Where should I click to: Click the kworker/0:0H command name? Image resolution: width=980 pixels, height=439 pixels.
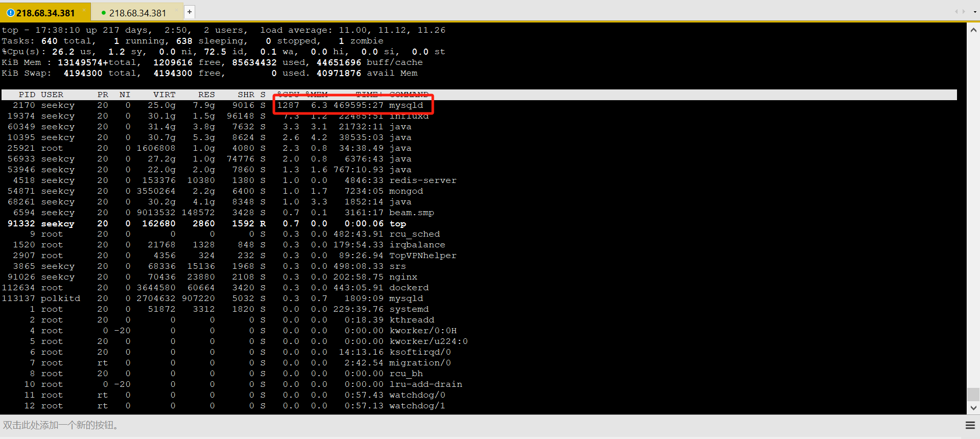(423, 331)
